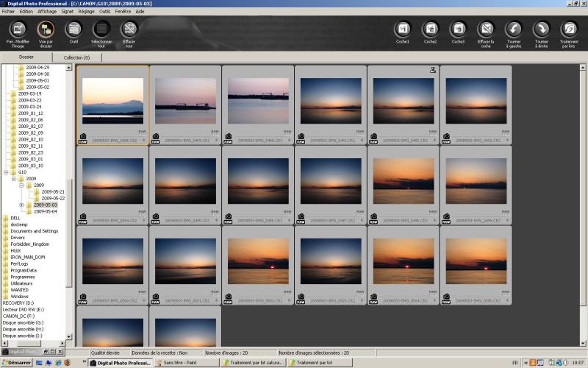Select the CANON_DC (F:) drive
Image resolution: width=588 pixels, height=368 pixels.
[x=19, y=316]
